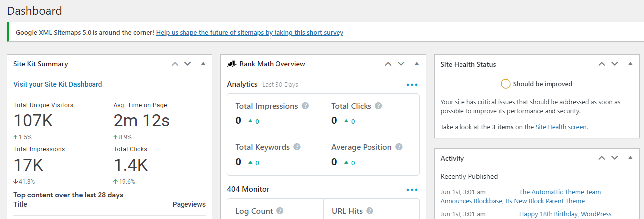Move Activity widget down
The height and width of the screenshot is (219, 644).
coord(615,158)
